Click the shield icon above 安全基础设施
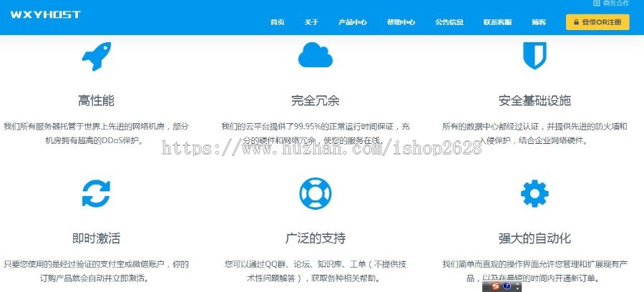The width and height of the screenshot is (644, 292). 535,55
